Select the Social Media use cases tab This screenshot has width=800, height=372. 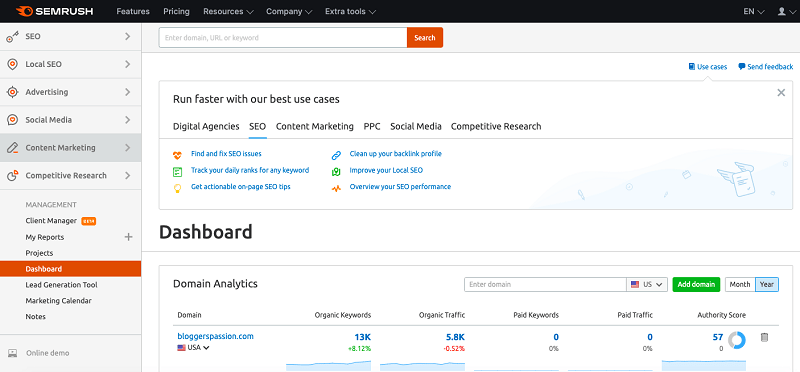coord(416,127)
